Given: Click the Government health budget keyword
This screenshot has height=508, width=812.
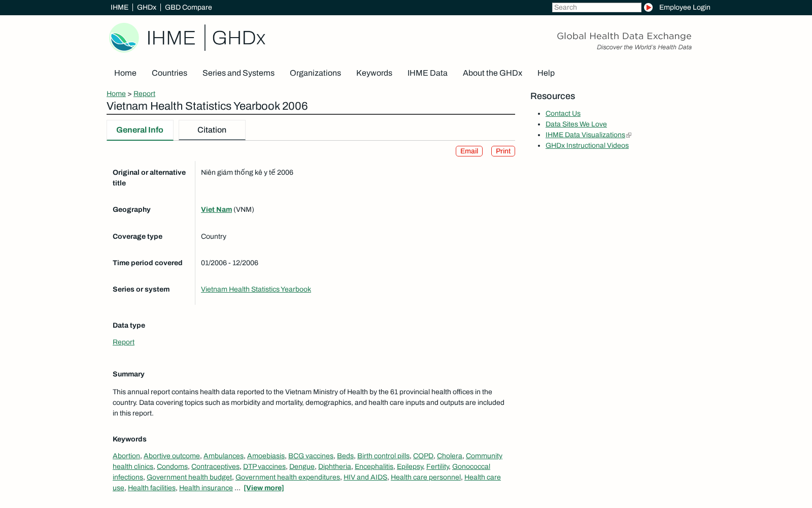Looking at the screenshot, I should (x=189, y=478).
